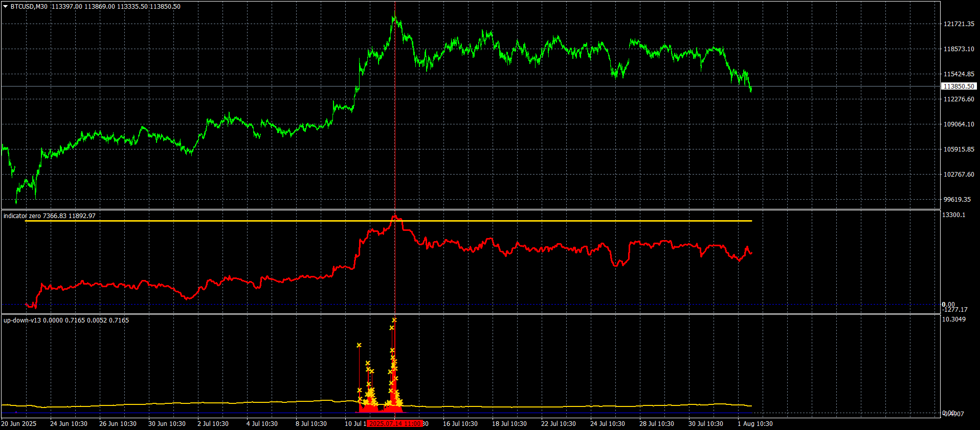The image size is (980, 430).
Task: Click the 20 Jun 2025 date on time axis
Action: click(x=19, y=424)
